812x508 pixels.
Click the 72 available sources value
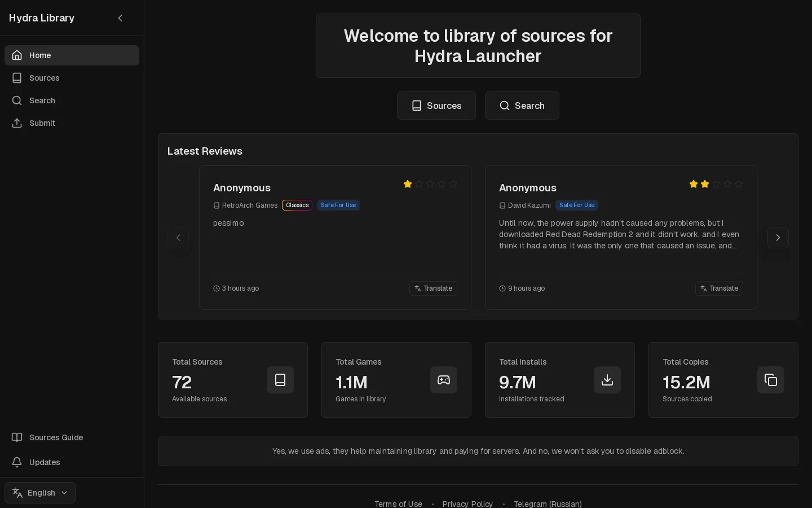pyautogui.click(x=182, y=382)
